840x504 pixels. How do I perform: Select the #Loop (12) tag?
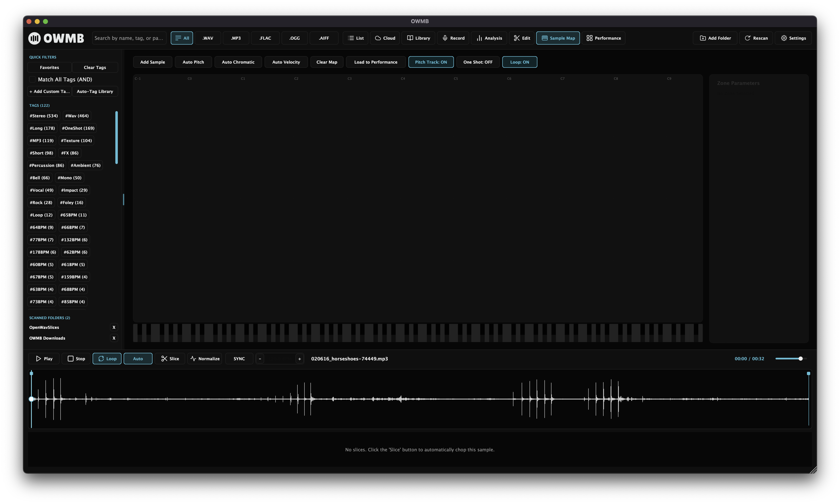click(41, 215)
